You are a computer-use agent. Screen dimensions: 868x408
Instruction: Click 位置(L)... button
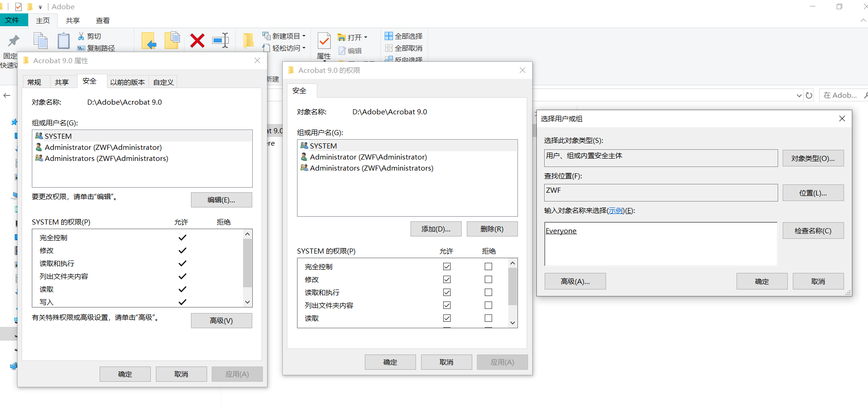pos(813,193)
